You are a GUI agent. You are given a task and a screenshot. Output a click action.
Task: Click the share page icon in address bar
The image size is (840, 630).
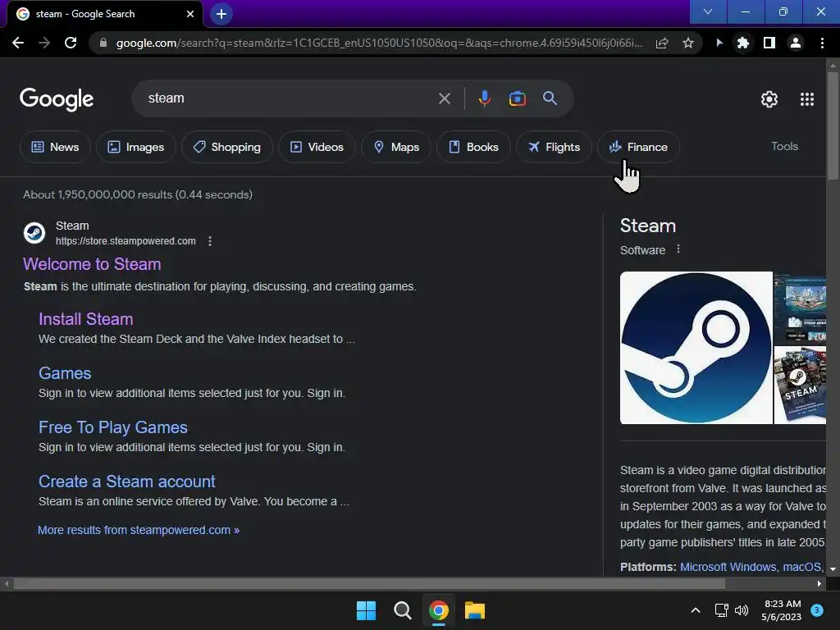pos(662,43)
